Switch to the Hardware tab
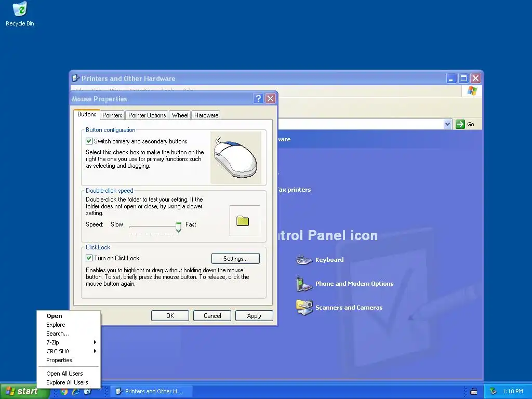The image size is (532, 399). (x=206, y=115)
